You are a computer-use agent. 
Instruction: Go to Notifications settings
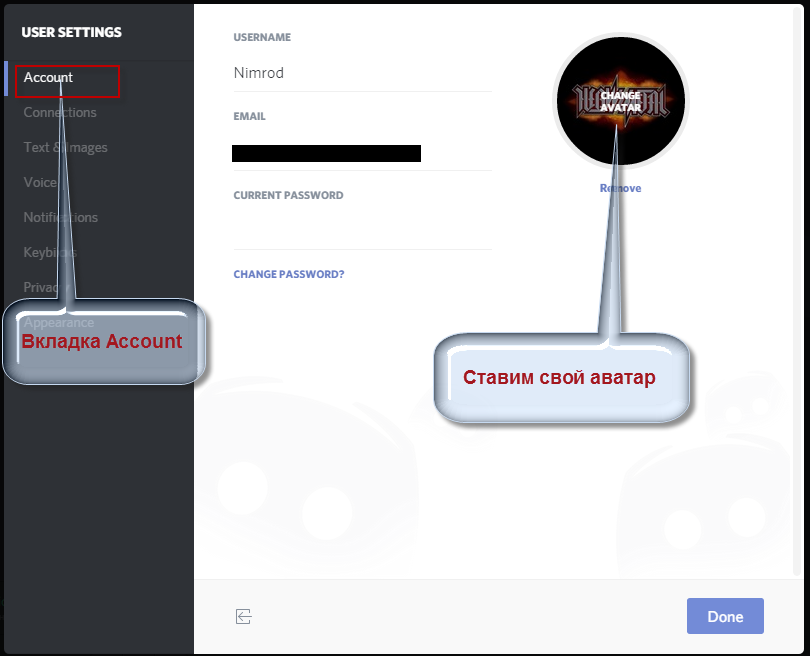60,217
